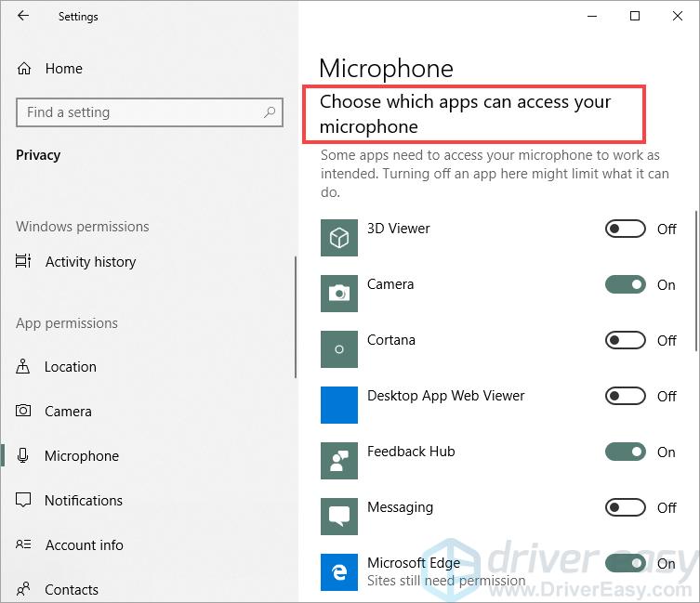The height and width of the screenshot is (603, 700).
Task: Click the Feedback Hub app icon
Action: (x=338, y=461)
